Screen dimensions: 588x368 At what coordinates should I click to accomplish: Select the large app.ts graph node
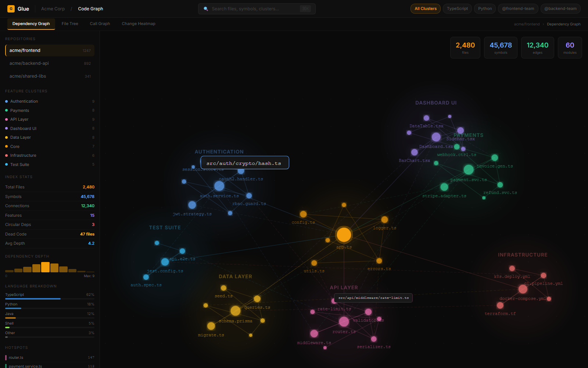[344, 235]
